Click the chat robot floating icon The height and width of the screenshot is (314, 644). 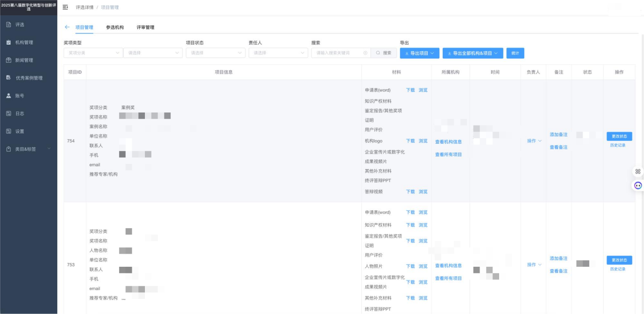[x=637, y=185]
